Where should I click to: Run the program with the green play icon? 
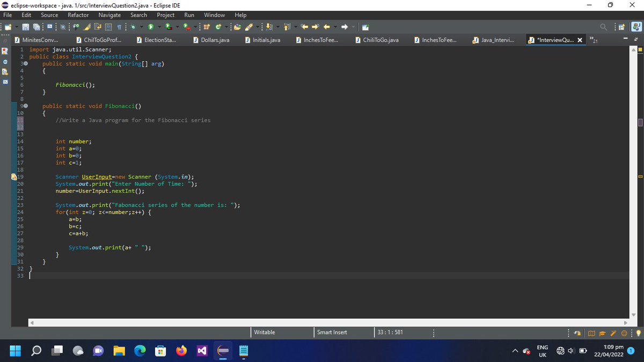151,27
